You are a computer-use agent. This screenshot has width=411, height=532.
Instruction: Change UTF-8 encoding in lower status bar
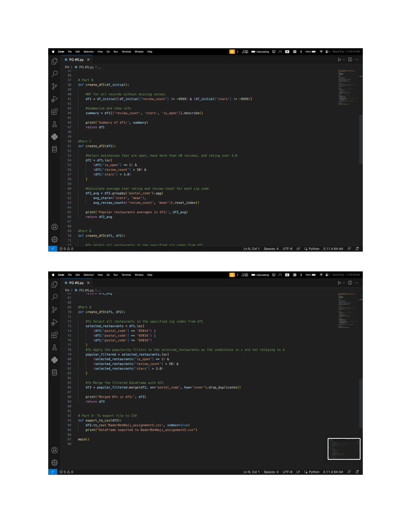(288, 472)
